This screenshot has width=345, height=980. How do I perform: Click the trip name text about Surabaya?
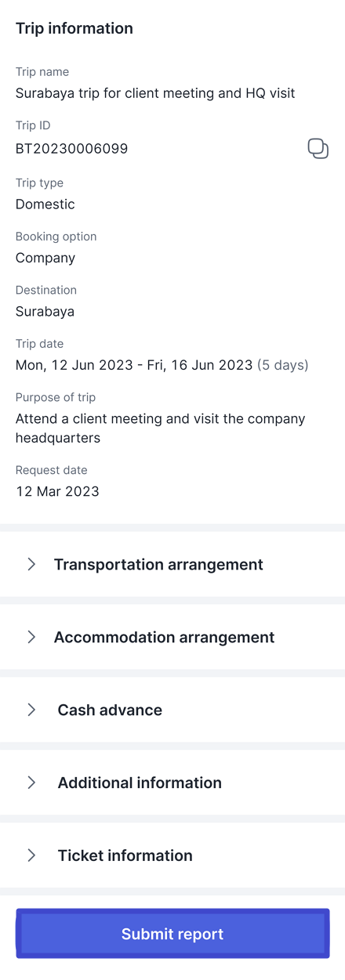click(155, 93)
